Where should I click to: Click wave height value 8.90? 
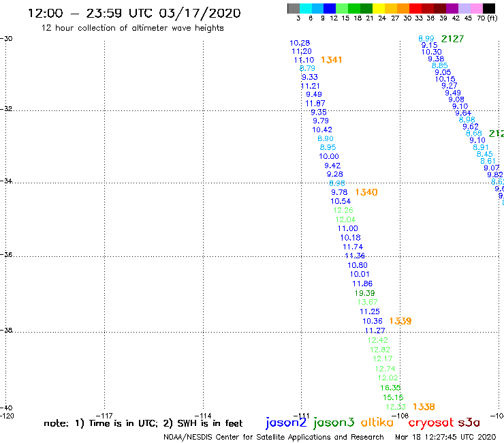click(x=326, y=138)
